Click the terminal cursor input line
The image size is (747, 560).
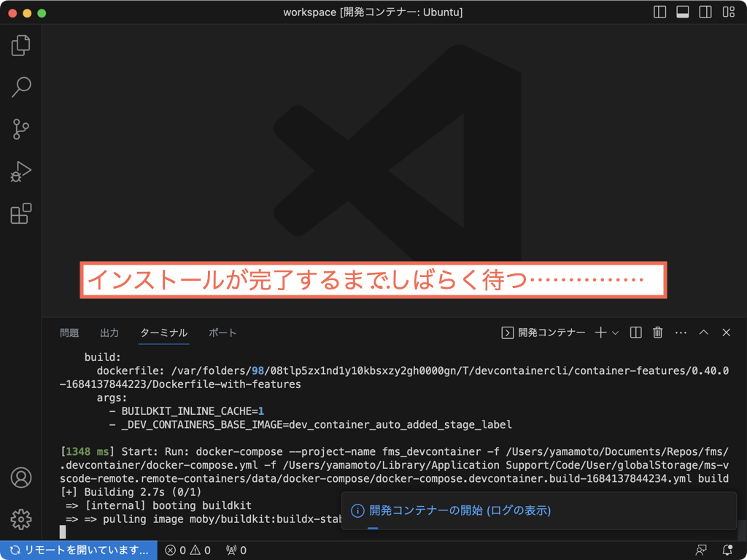click(63, 532)
